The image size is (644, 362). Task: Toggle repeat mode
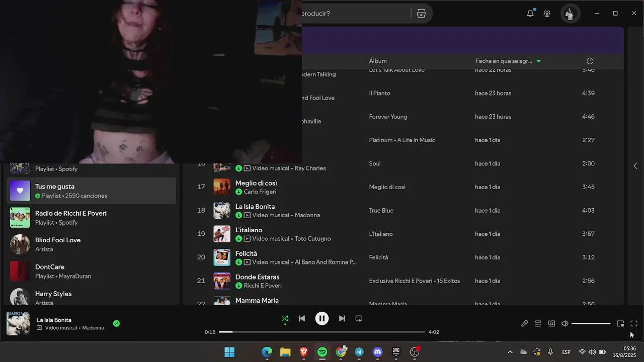[359, 318]
